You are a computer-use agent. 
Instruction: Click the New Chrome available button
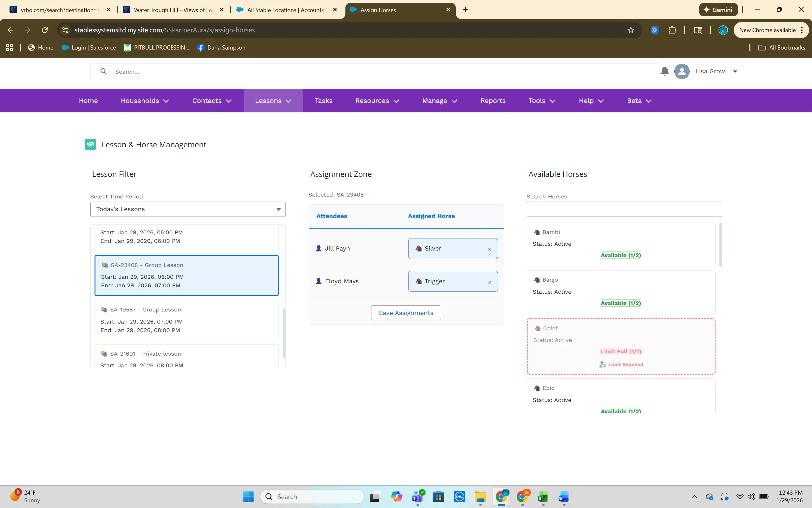tap(771, 30)
